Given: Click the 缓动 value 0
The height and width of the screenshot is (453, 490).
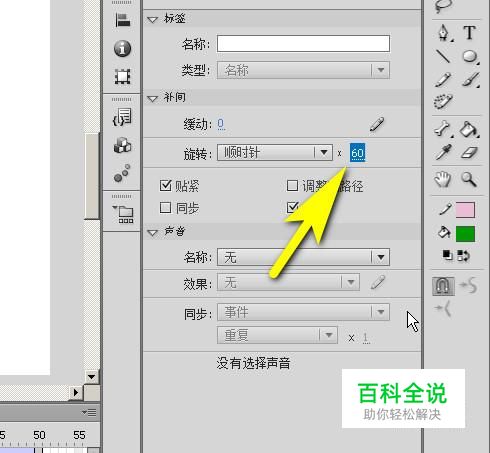Looking at the screenshot, I should pyautogui.click(x=221, y=124).
